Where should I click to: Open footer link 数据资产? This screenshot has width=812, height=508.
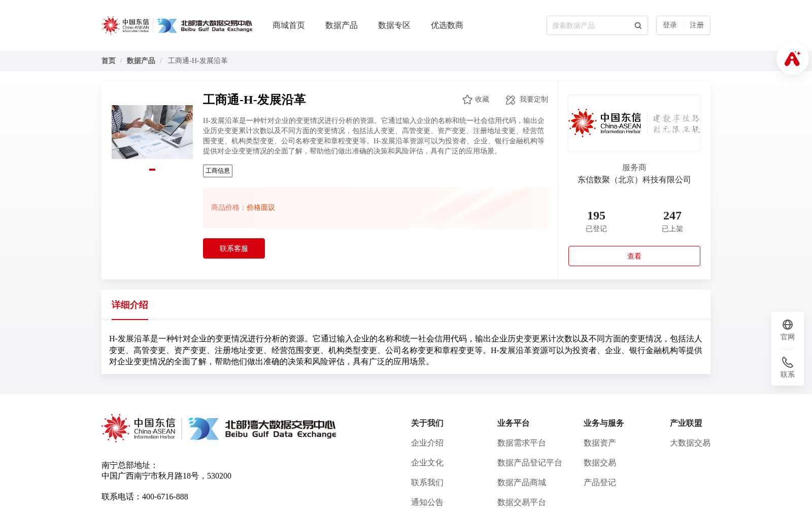coord(600,443)
